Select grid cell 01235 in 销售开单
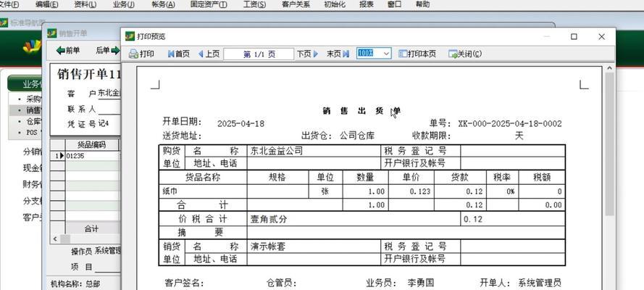This screenshot has height=290, width=644. tap(91, 156)
